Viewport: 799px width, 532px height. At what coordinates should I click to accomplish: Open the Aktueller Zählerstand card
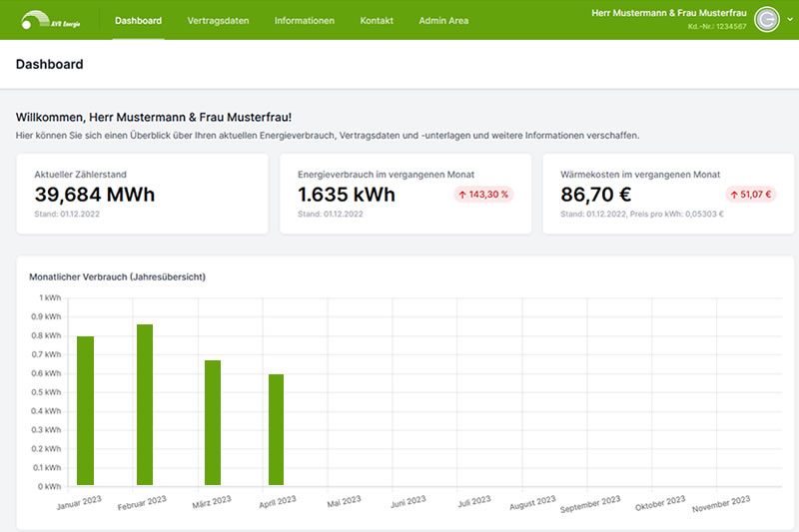click(142, 194)
